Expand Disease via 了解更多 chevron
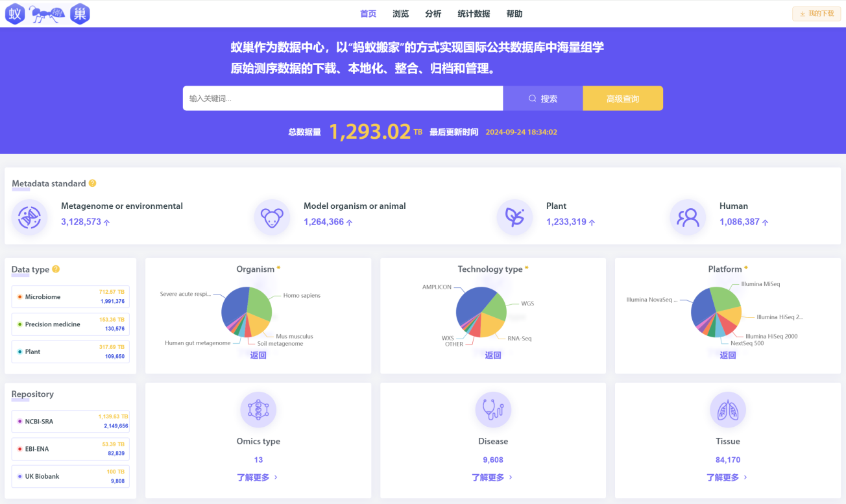 (x=511, y=477)
